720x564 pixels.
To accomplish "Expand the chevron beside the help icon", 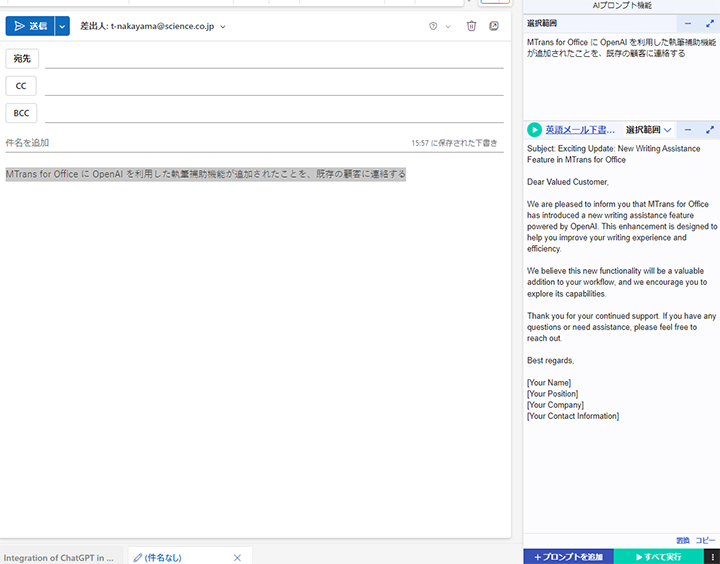I will click(x=448, y=27).
